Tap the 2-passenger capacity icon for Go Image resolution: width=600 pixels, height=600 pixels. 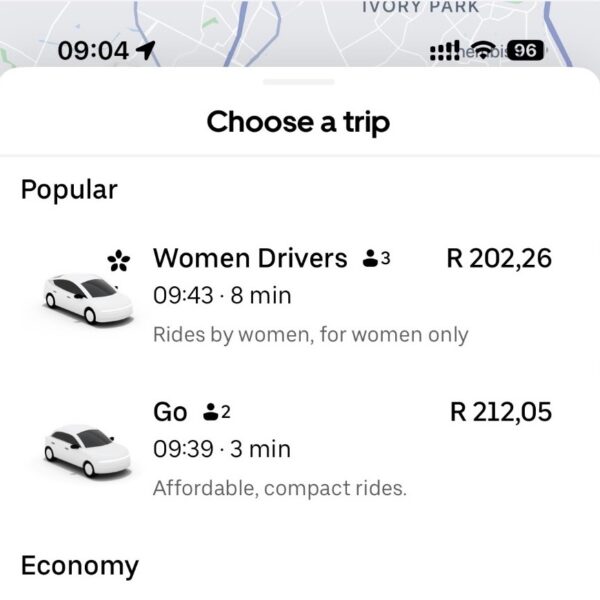217,412
